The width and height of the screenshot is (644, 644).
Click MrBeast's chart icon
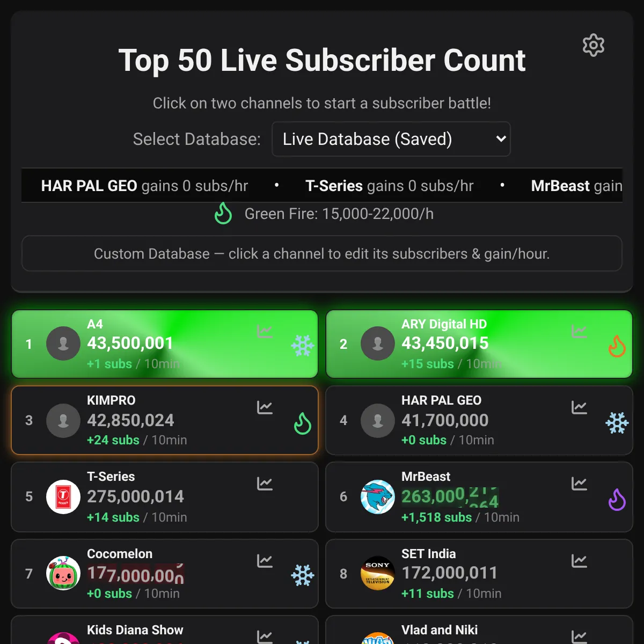point(579,484)
